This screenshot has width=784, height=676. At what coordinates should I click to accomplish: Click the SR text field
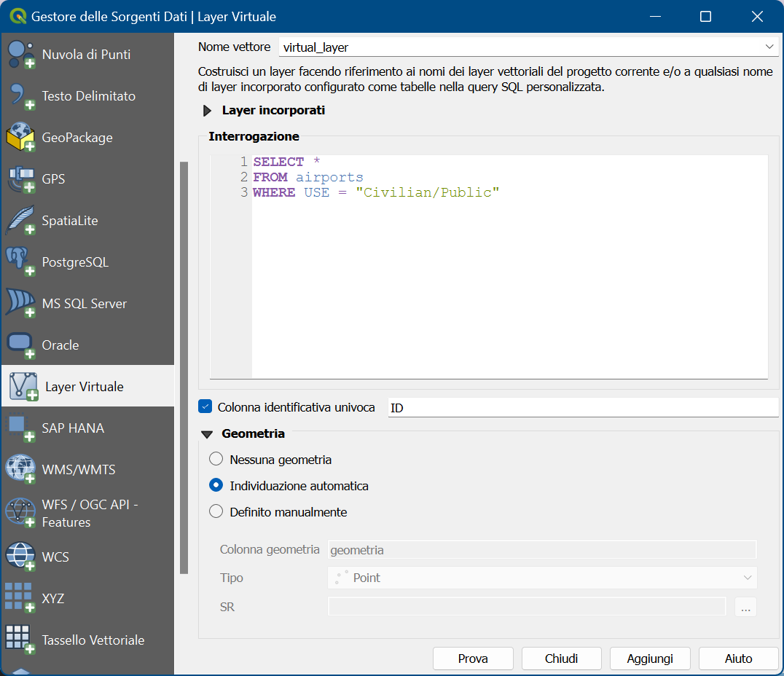pos(527,607)
